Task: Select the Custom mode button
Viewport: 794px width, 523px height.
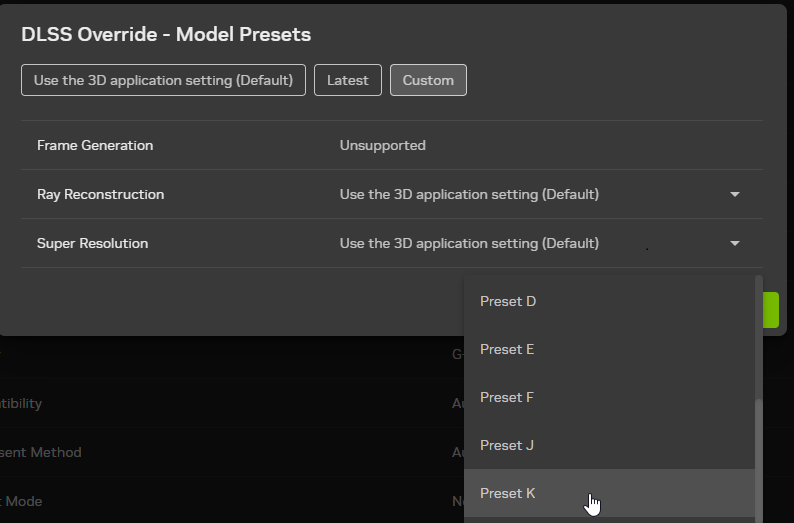Action: coord(428,80)
